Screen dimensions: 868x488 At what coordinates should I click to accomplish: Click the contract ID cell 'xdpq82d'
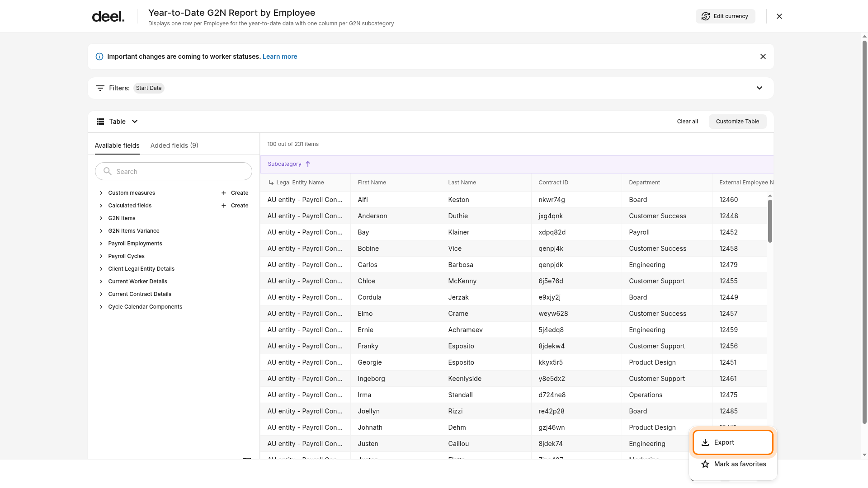point(577,232)
